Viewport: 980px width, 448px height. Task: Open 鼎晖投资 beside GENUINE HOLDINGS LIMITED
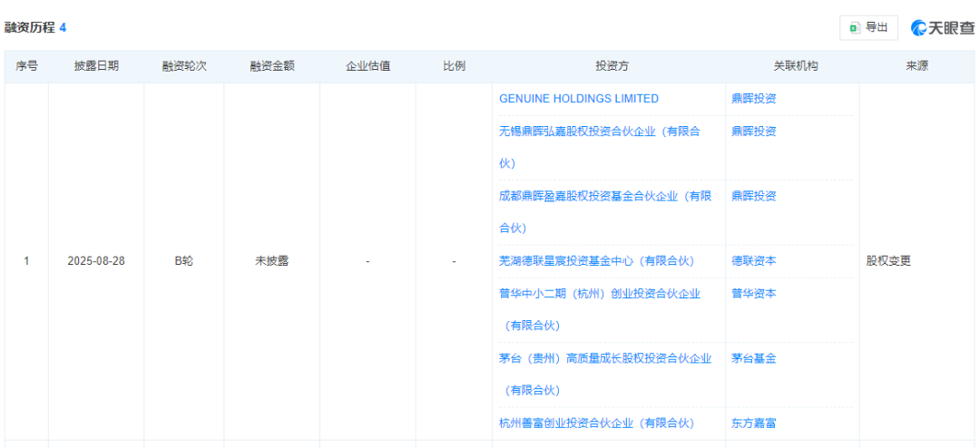click(x=754, y=99)
